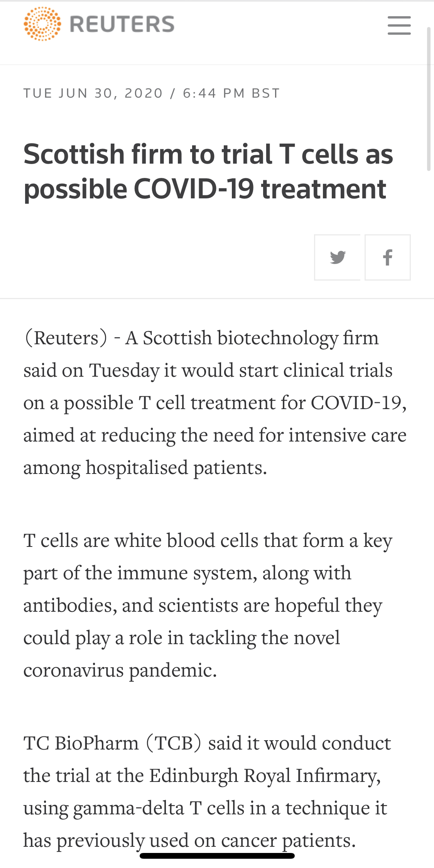434x868 pixels.
Task: Click the TUE JUN 30, 2020 date
Action: point(93,93)
